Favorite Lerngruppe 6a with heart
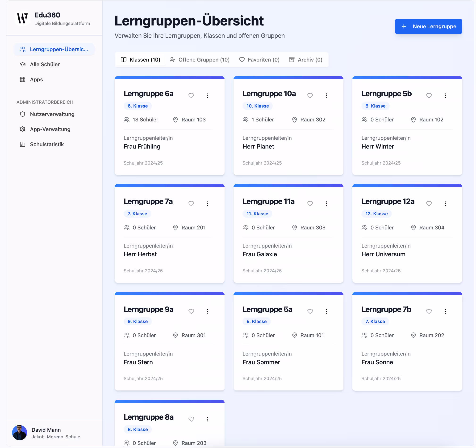 coord(191,95)
